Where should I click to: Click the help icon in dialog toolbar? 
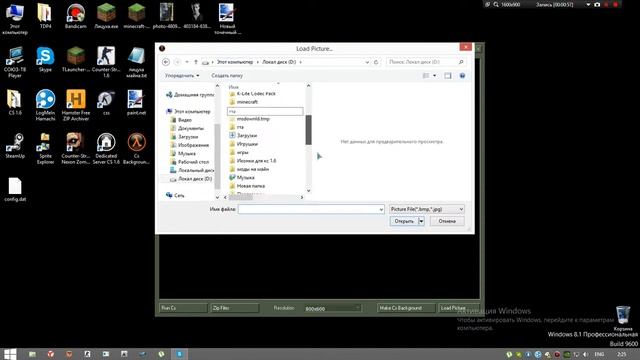[x=462, y=76]
